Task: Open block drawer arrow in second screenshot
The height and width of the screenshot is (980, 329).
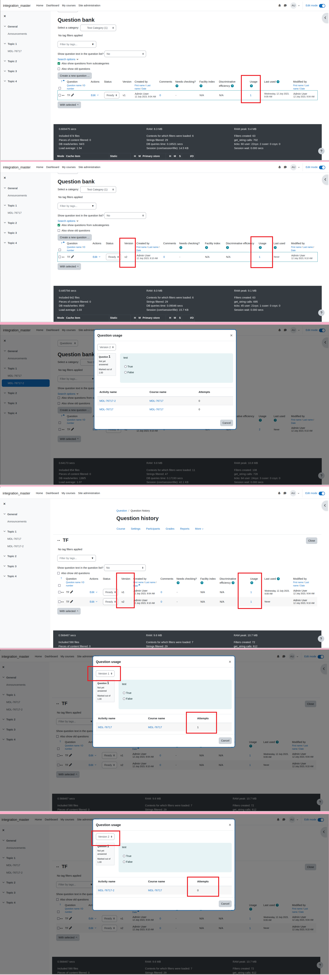Action: [x=325, y=179]
